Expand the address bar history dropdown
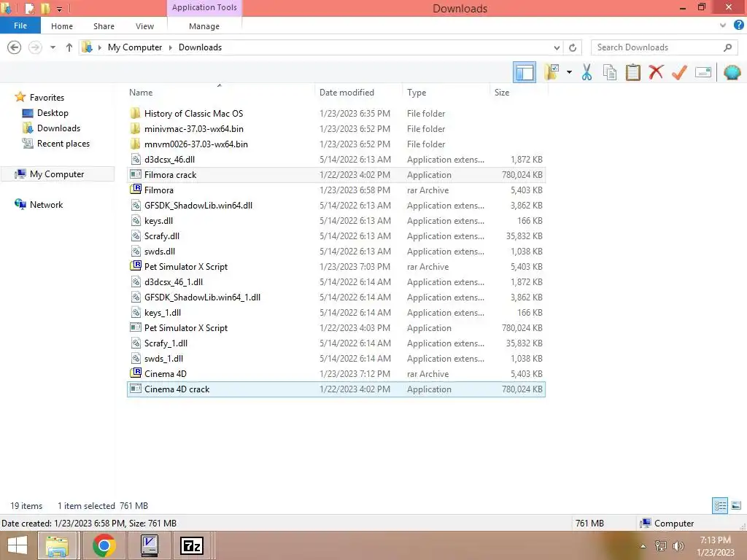This screenshot has width=747, height=560. pyautogui.click(x=557, y=47)
